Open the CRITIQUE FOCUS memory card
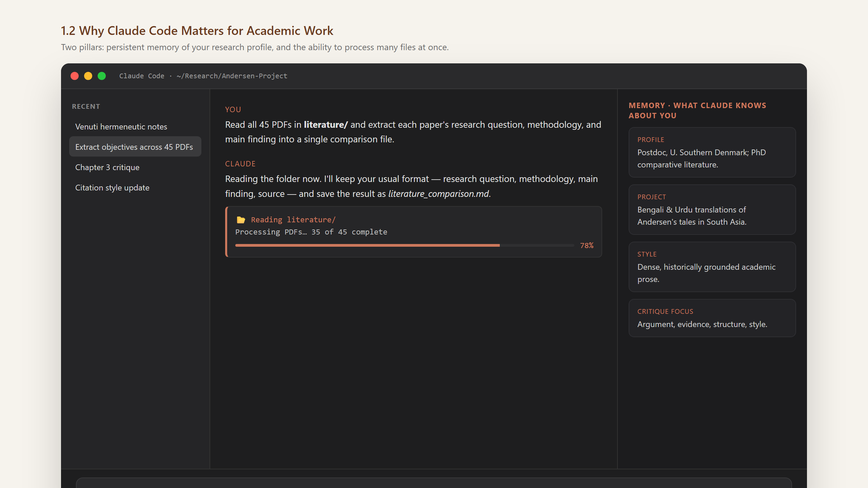Screen dimensions: 868x488 [712, 318]
